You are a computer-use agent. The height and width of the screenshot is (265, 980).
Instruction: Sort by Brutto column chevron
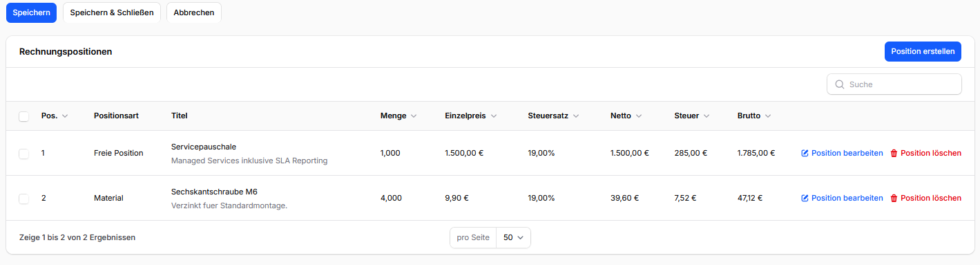click(x=767, y=116)
